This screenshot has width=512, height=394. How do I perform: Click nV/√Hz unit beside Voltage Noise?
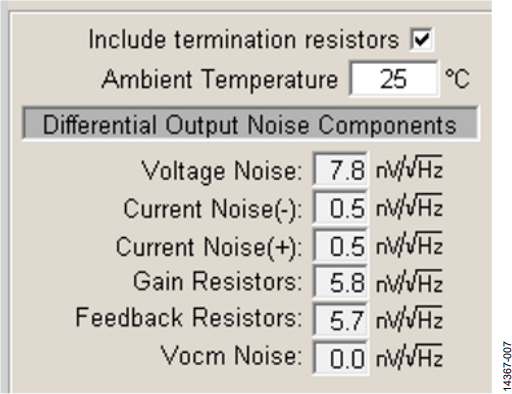point(409,168)
